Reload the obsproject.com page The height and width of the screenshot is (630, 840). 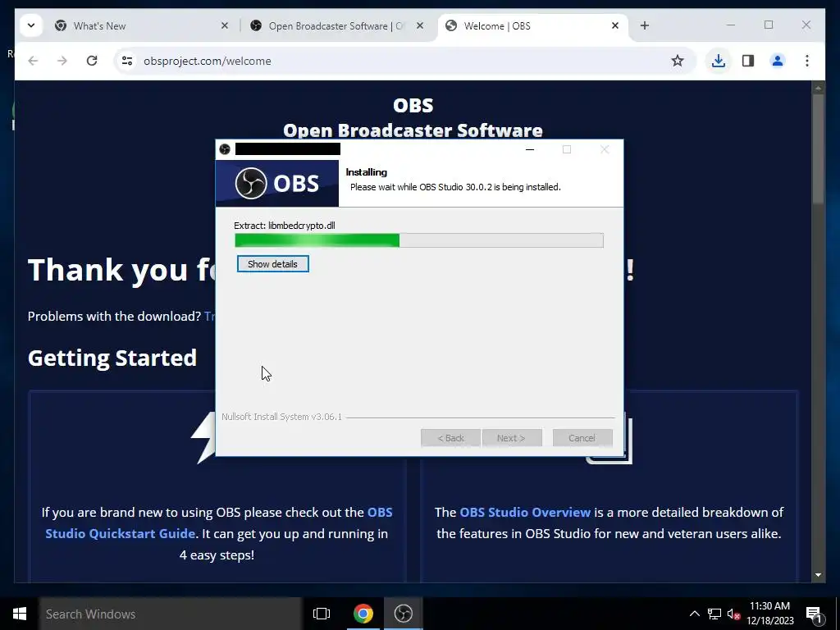point(92,61)
